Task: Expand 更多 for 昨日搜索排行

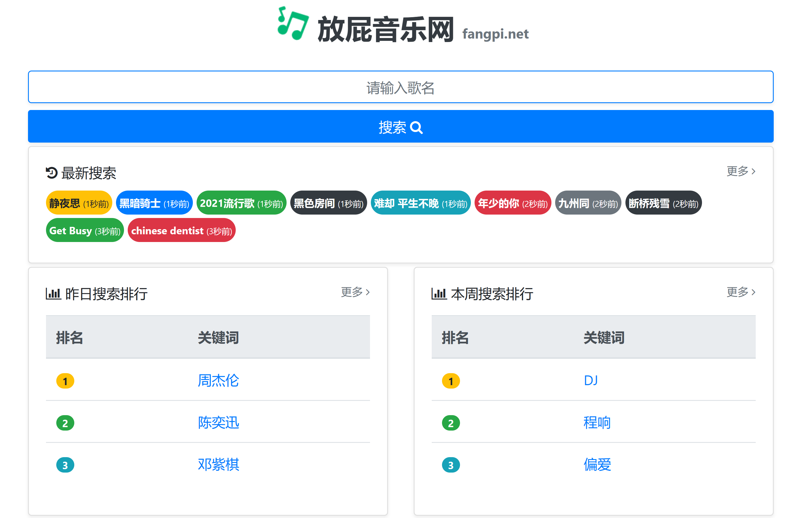Action: (355, 292)
